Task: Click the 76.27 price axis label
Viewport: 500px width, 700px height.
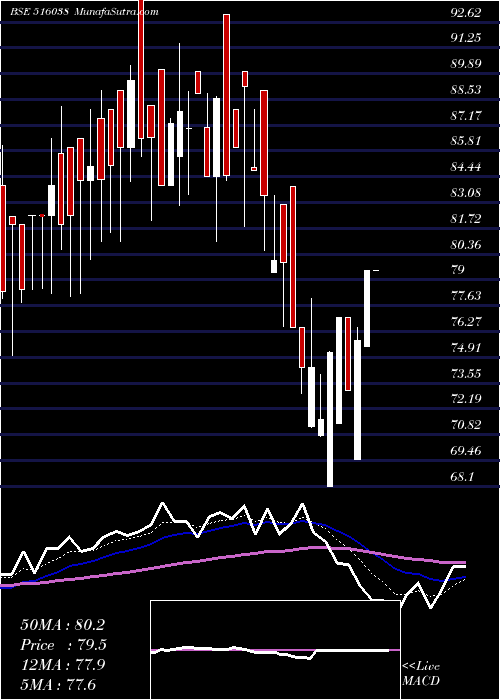Action: 466,322
